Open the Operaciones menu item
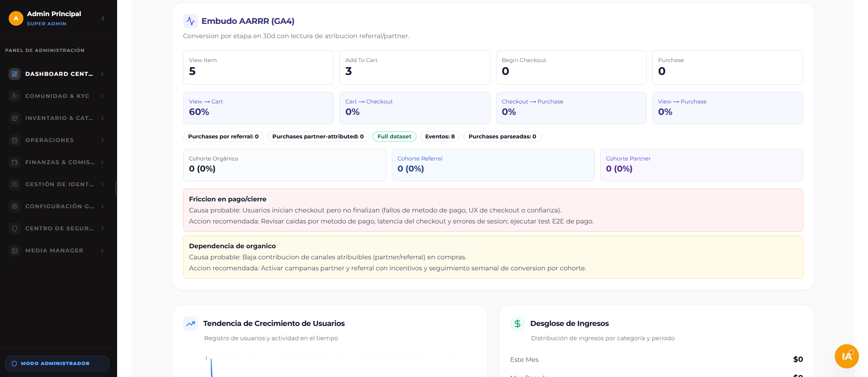The image size is (868, 377). pos(57,140)
